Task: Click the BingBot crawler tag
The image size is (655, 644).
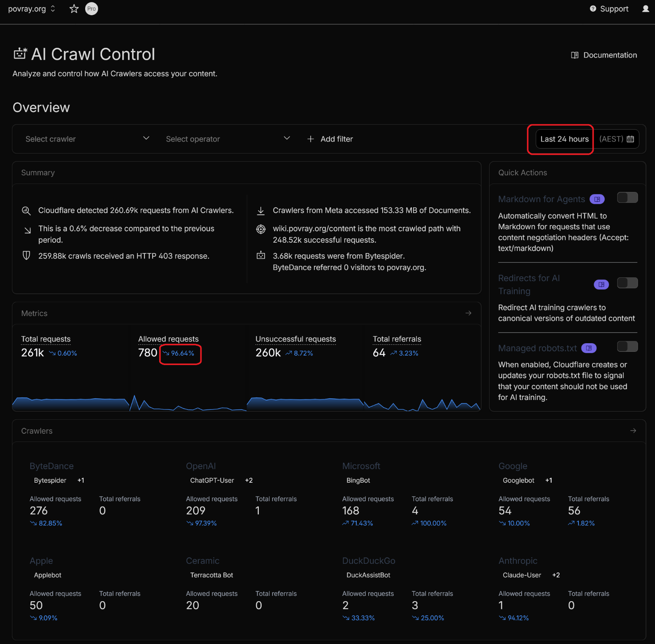Action: click(x=358, y=481)
